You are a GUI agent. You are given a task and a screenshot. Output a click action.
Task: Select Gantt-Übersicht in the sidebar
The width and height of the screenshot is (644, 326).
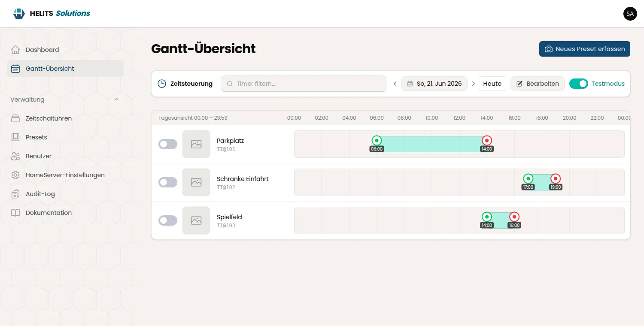click(65, 69)
